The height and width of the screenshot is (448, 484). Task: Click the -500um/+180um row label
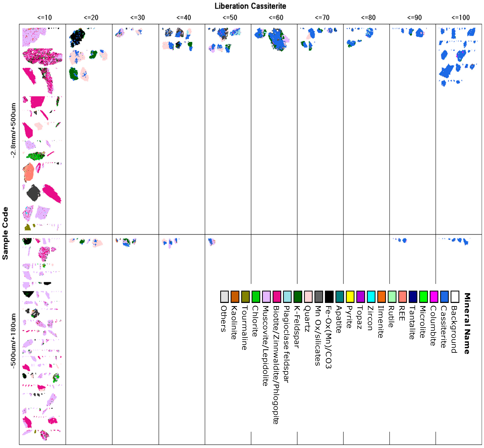click(x=13, y=341)
